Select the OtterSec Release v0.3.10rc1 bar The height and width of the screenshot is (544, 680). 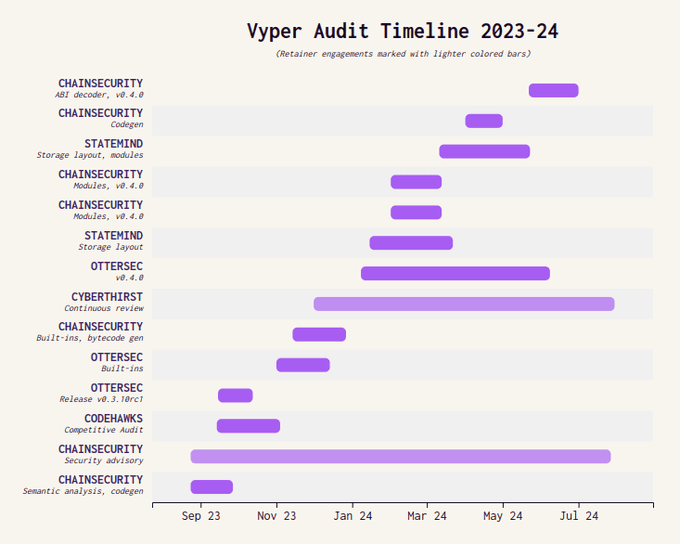[x=235, y=396]
